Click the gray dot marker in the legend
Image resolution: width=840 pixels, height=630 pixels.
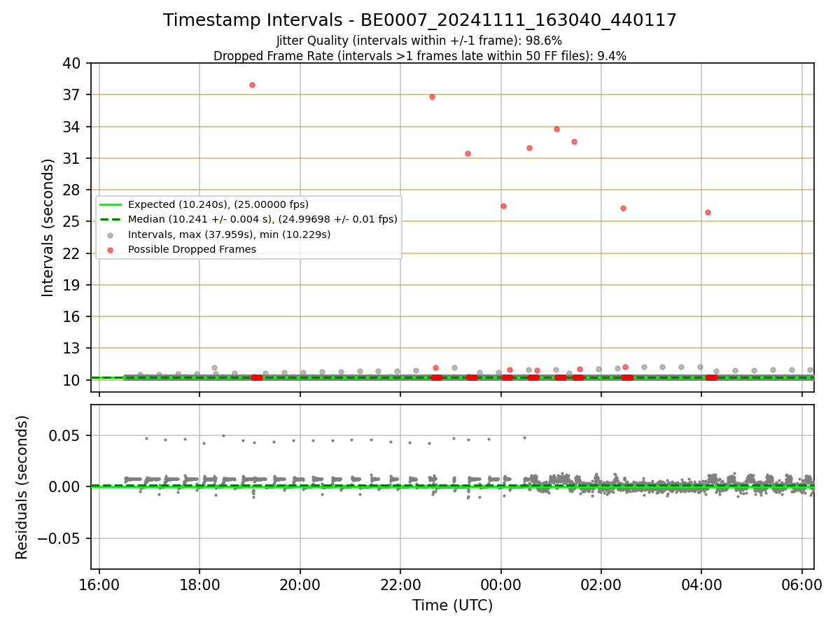[x=111, y=235]
